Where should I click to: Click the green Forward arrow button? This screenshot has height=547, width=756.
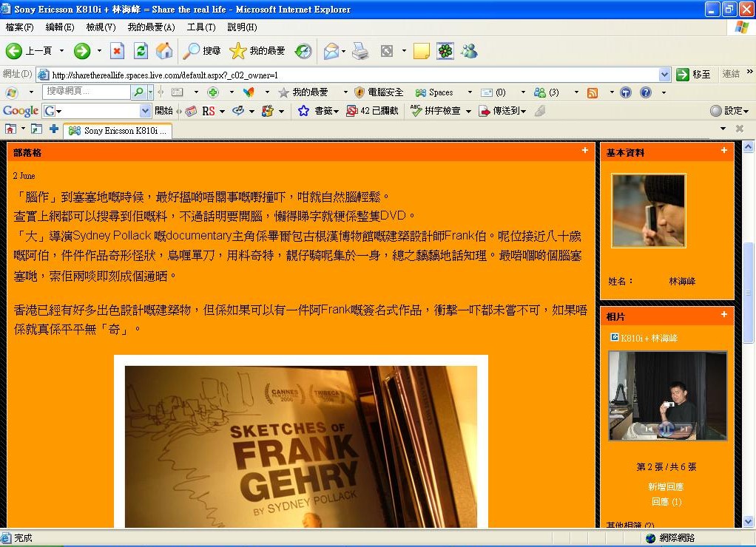coord(82,50)
